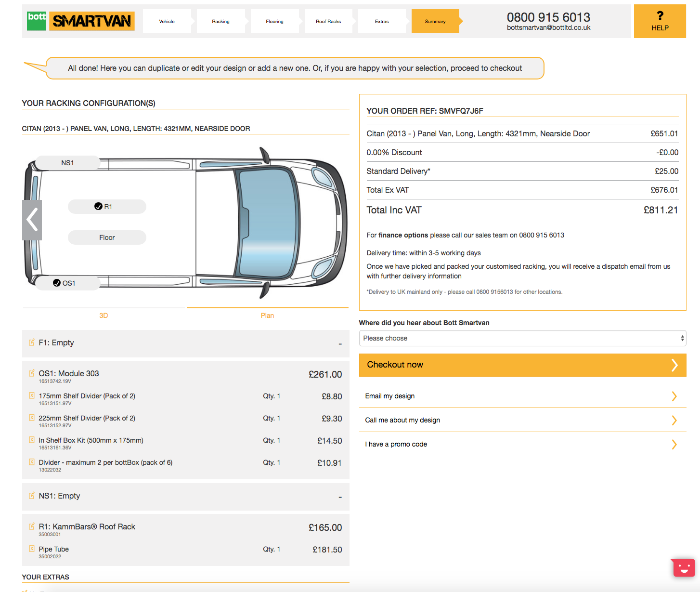Click edit icon for R1 KammBars Roof Rack
The width and height of the screenshot is (700, 592).
32,526
